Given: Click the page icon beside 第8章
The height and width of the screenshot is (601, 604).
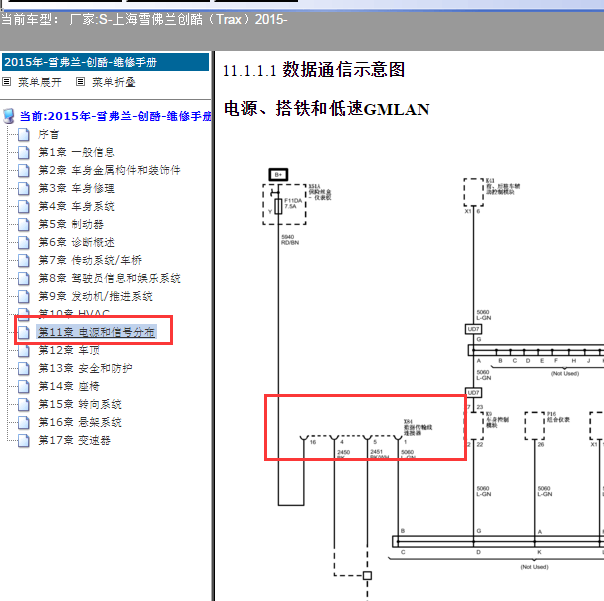Looking at the screenshot, I should 24,279.
